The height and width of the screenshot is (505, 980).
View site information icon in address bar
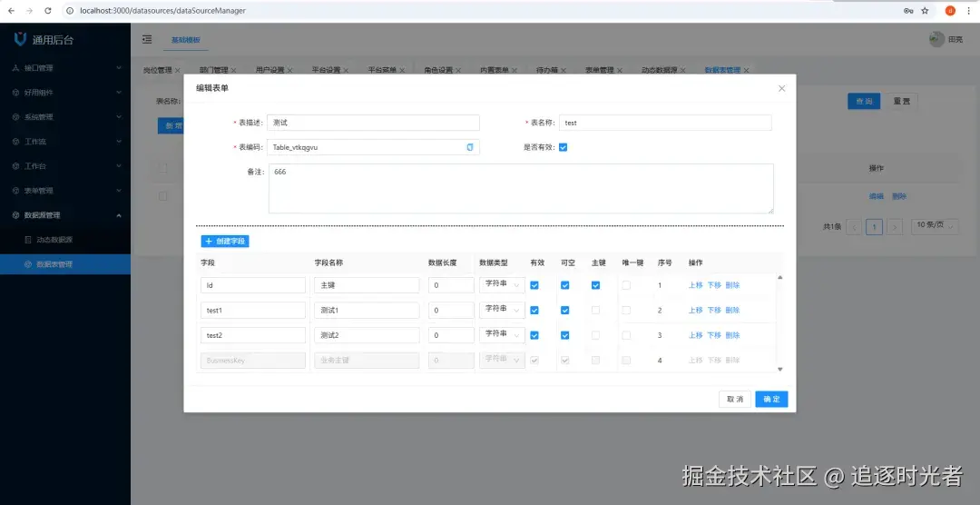70,11
